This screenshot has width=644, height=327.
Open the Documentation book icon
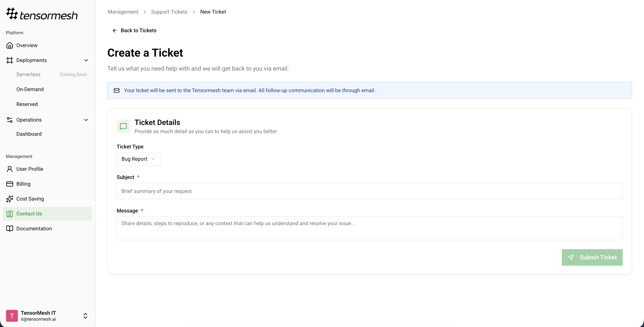pos(10,228)
